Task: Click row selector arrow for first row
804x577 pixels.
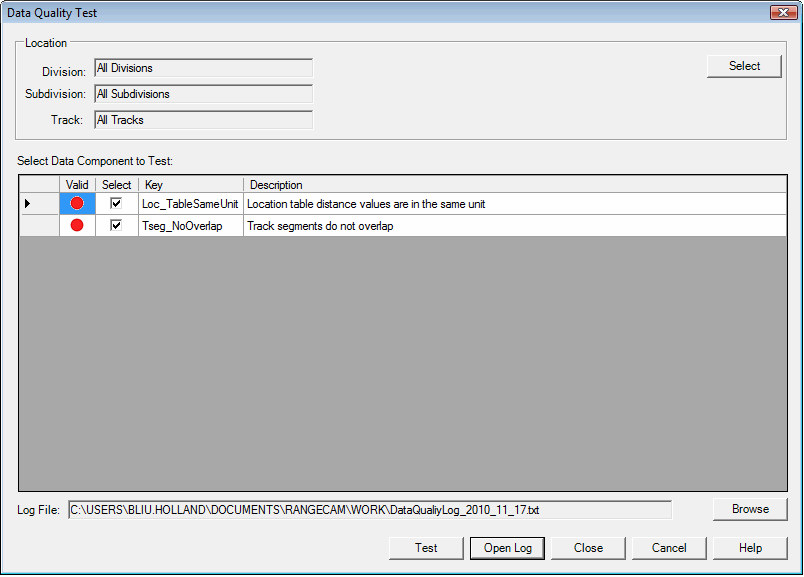Action: [27, 204]
